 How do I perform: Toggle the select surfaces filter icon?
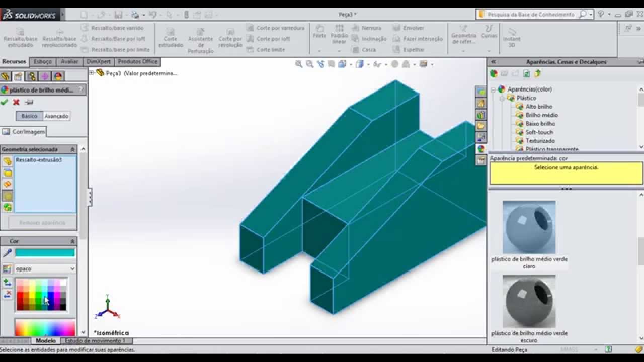pyautogui.click(x=8, y=185)
